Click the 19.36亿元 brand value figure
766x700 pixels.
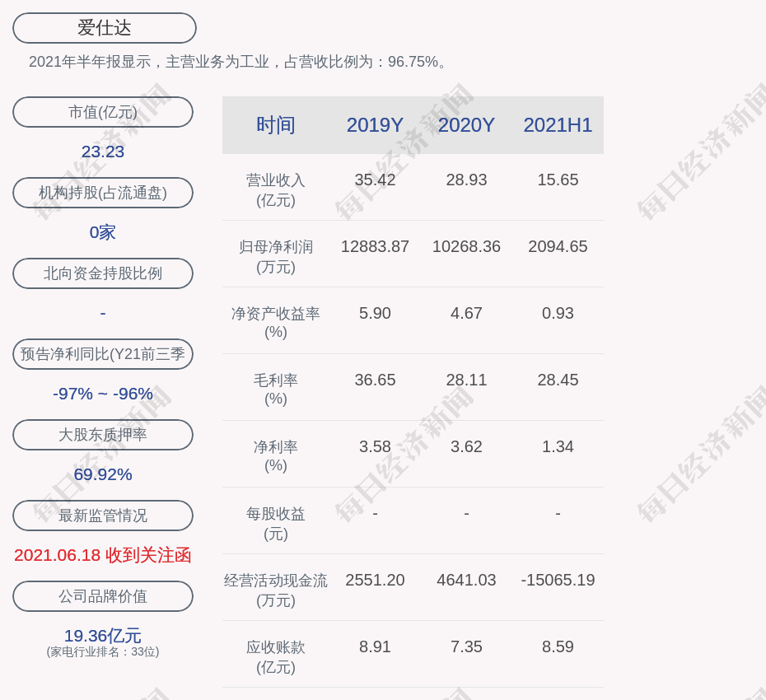pos(103,636)
